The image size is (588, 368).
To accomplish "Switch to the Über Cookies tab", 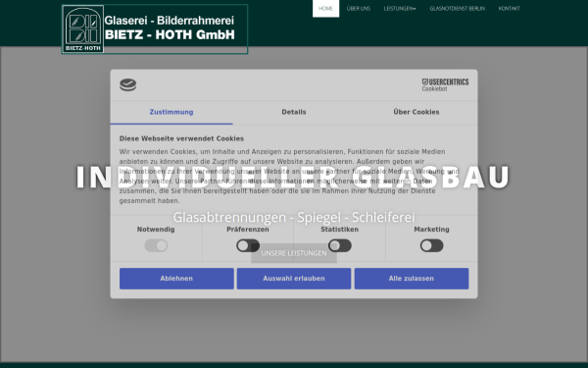I will coord(416,112).
